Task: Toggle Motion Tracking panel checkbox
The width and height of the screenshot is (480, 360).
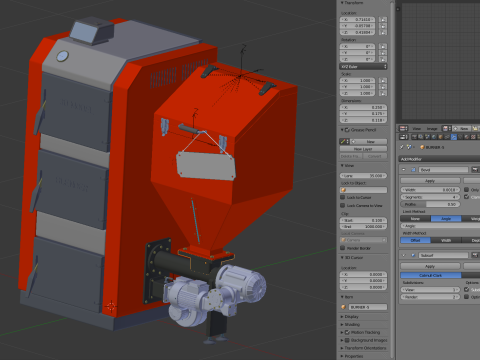Action: pyautogui.click(x=347, y=332)
